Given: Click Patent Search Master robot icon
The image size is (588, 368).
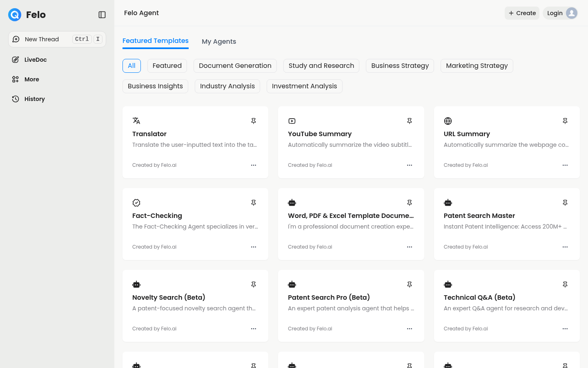Looking at the screenshot, I should point(448,203).
